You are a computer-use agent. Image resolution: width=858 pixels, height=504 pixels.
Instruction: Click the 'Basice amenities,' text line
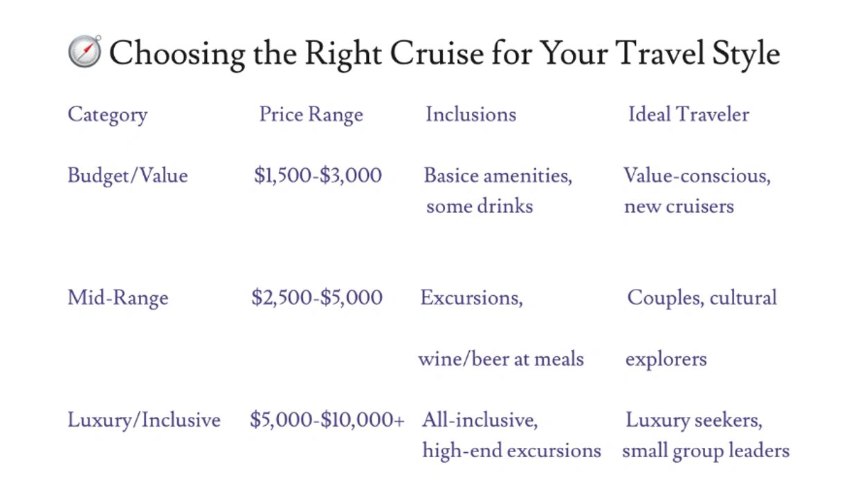pyautogui.click(x=498, y=176)
